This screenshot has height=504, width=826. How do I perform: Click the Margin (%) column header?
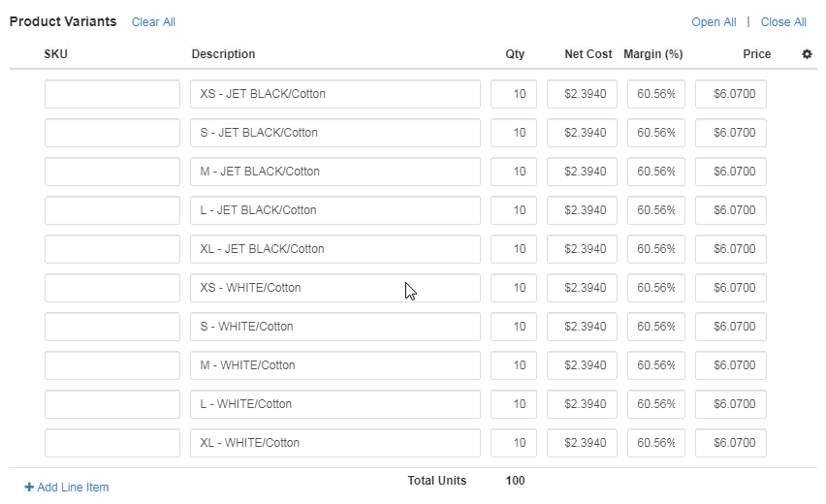653,54
